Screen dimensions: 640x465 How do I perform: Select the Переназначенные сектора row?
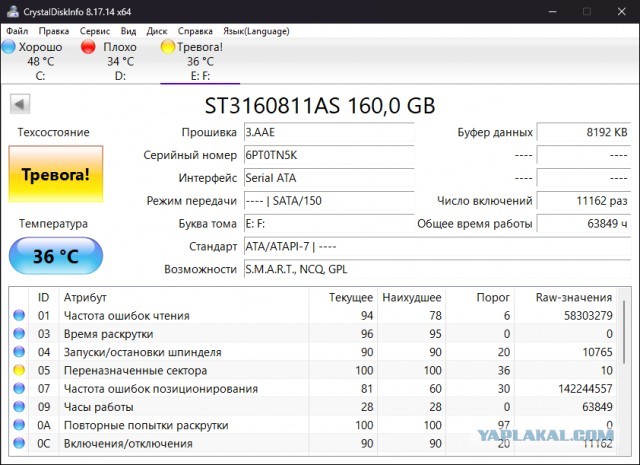[x=313, y=370]
